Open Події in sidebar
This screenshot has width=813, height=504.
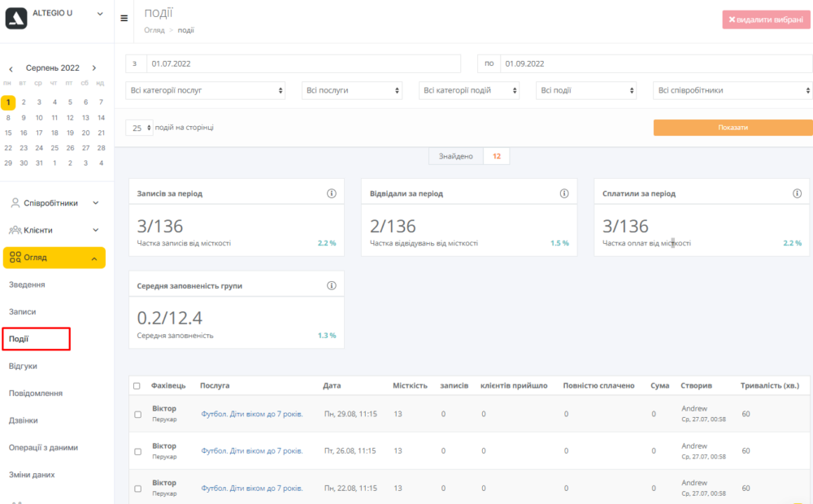[19, 339]
